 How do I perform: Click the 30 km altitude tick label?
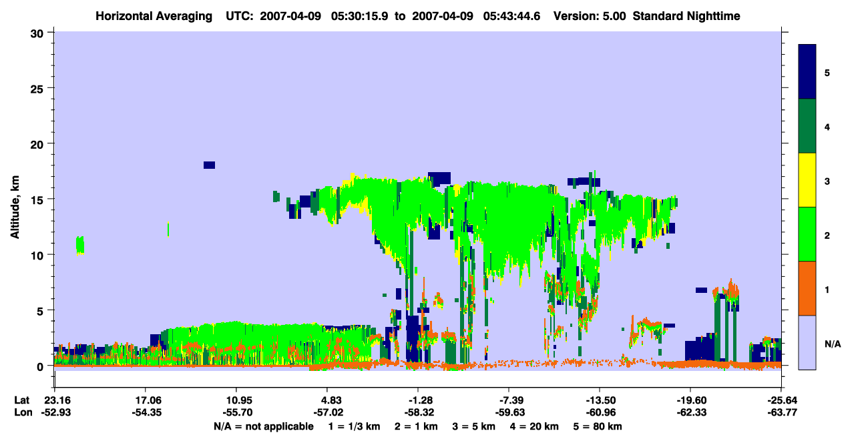point(39,33)
